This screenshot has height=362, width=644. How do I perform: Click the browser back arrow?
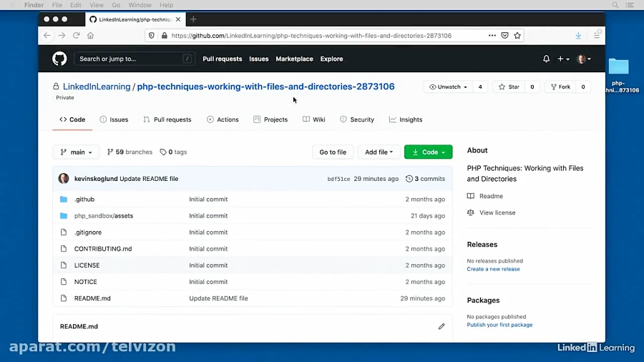47,35
